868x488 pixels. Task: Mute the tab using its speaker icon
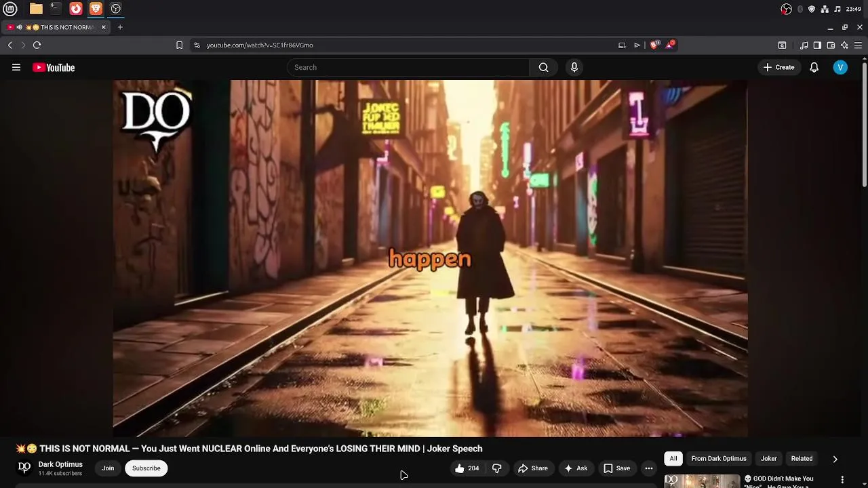[19, 27]
